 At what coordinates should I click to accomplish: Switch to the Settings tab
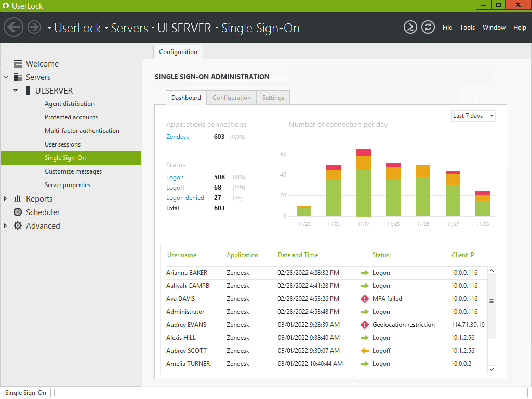tap(273, 98)
